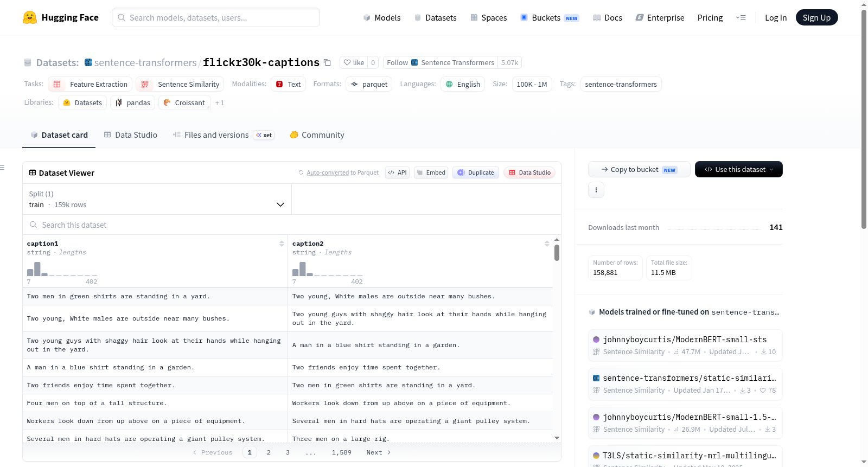Go to page 3 of rows
The image size is (868, 467).
coord(288,452)
